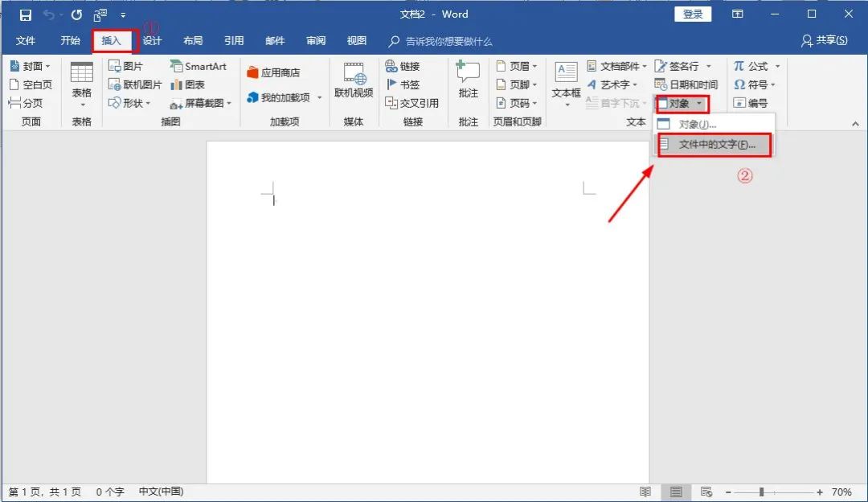Open the Customize Quick Access Toolbar arrow
Viewport: 868px width, 502px height.
coord(123,15)
